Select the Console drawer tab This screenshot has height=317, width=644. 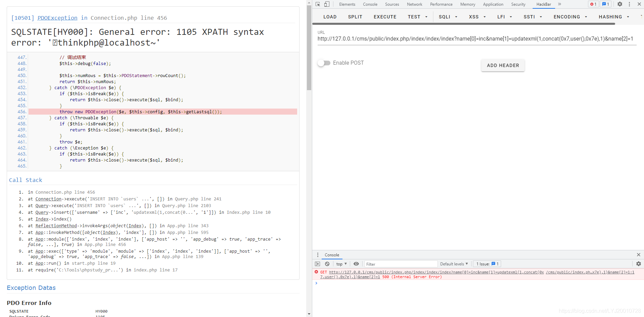click(x=332, y=255)
